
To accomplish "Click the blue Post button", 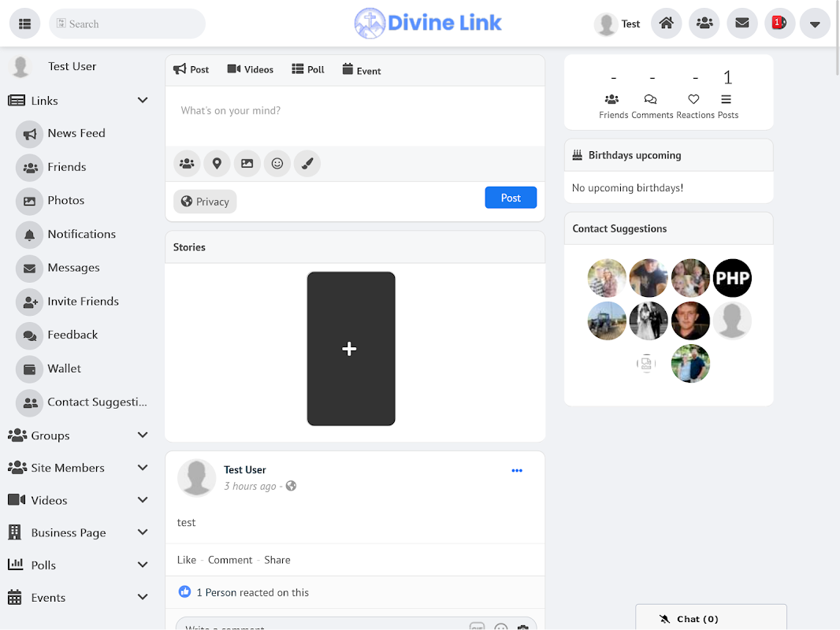I will coord(511,198).
